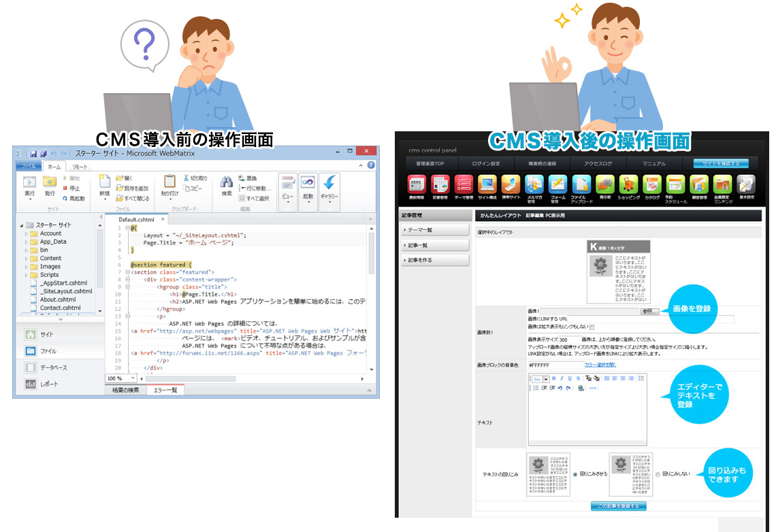The height and width of the screenshot is (532, 776).
Task: Switch to エラー一覧 error list tab
Action: [165, 390]
